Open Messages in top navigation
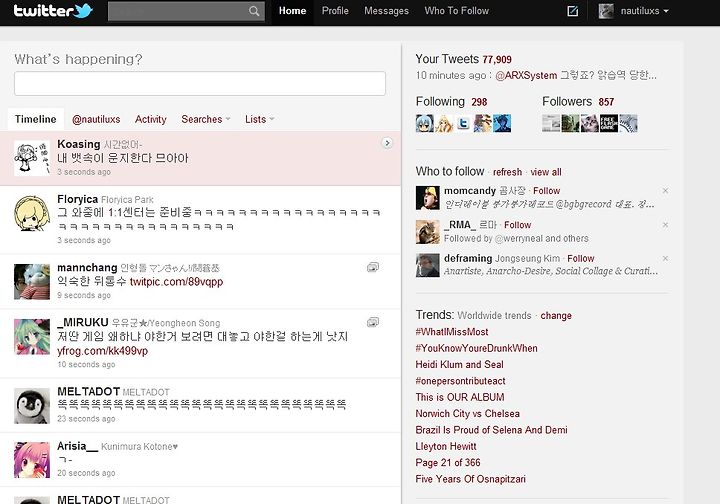This screenshot has height=504, width=720. (x=386, y=11)
